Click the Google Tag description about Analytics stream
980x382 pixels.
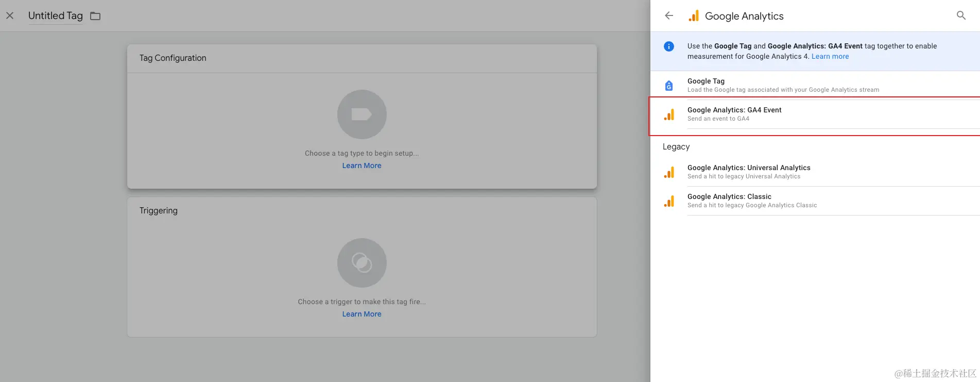(783, 90)
